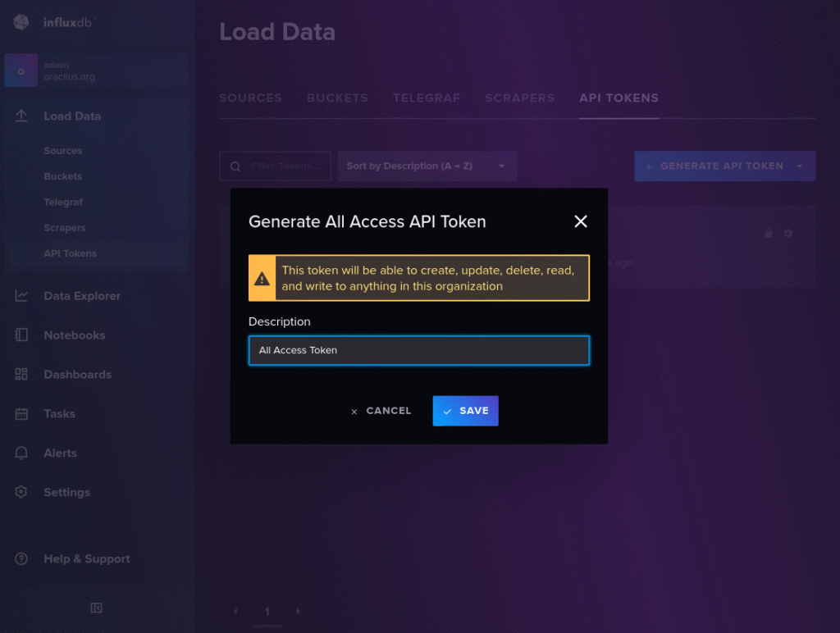Delete the token using trash icon
The image size is (840, 633).
(x=768, y=234)
